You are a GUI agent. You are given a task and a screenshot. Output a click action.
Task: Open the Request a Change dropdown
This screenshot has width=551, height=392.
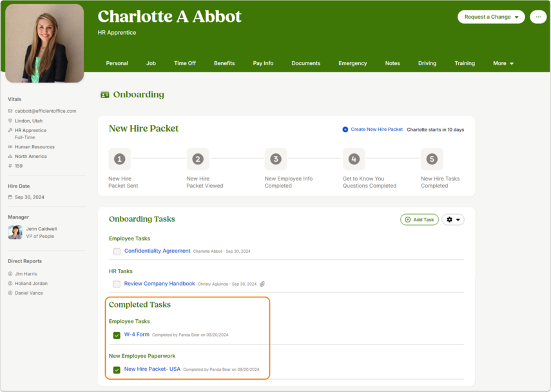point(491,17)
